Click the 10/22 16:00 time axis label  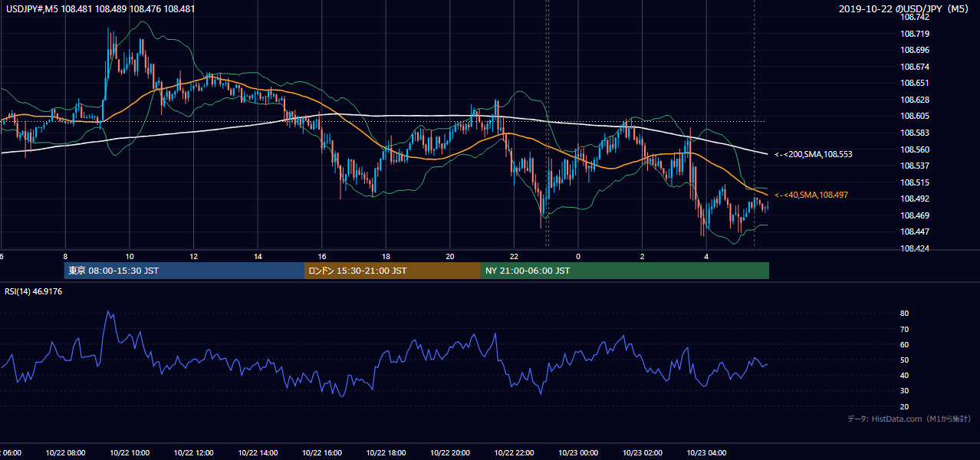coord(321,453)
